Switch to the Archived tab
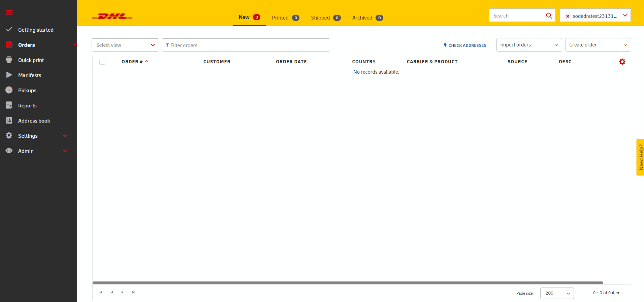 [367, 18]
